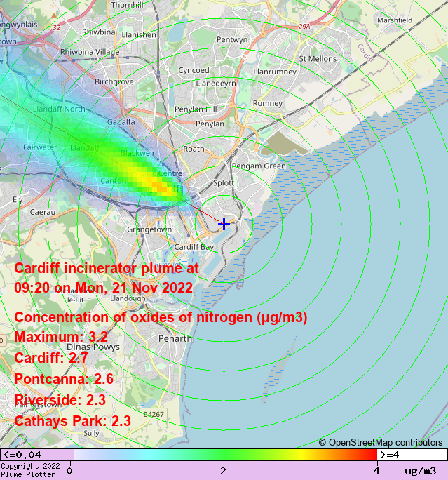
Task: Click the Cardiff Bay map label
Action: point(194,247)
